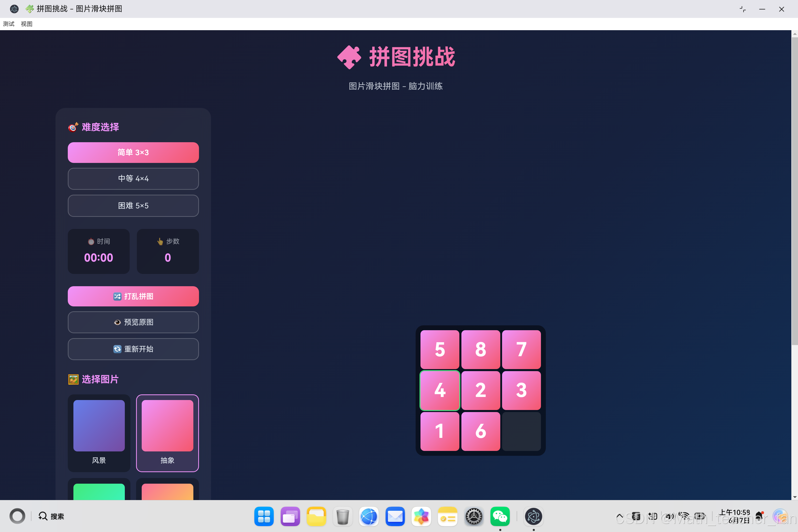Open the yellow notes app icon
The image size is (798, 532).
448,516
